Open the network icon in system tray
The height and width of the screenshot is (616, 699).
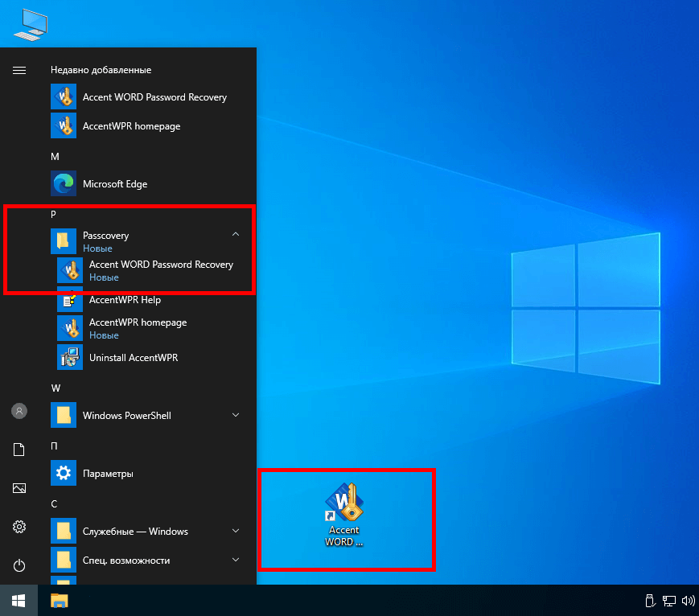pos(669,601)
